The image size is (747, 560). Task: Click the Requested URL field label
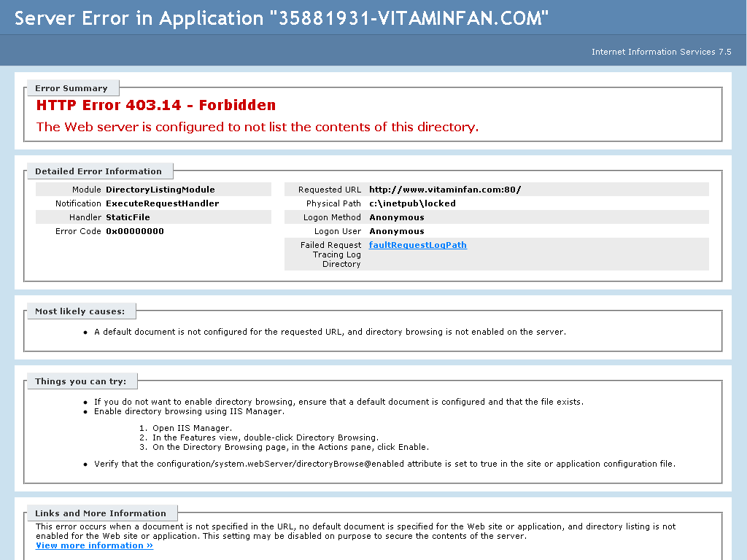click(330, 190)
